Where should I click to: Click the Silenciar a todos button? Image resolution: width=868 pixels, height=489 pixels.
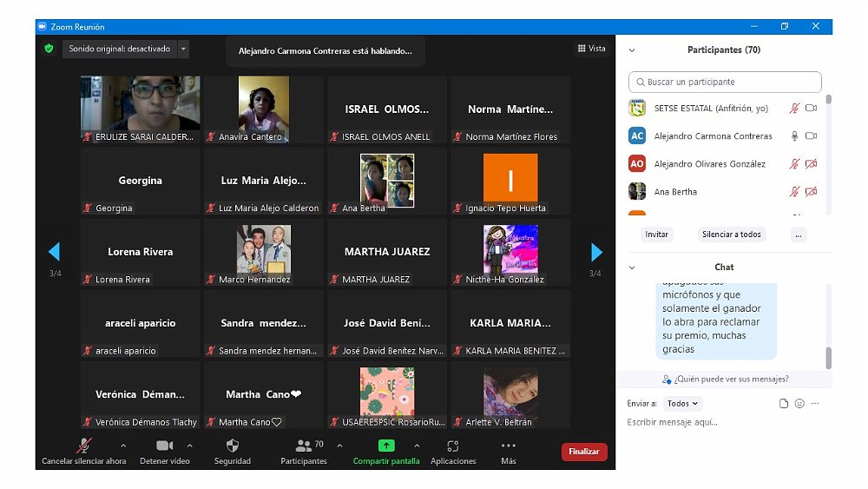click(731, 235)
